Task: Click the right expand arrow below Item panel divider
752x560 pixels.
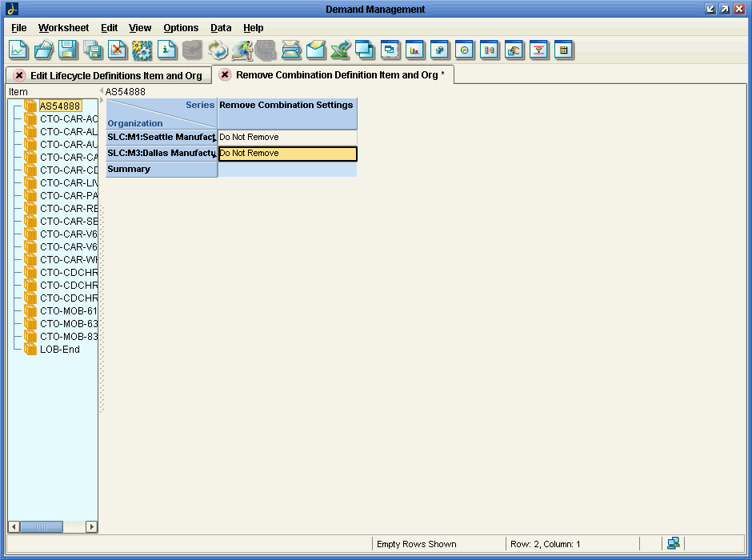Action: [101, 100]
